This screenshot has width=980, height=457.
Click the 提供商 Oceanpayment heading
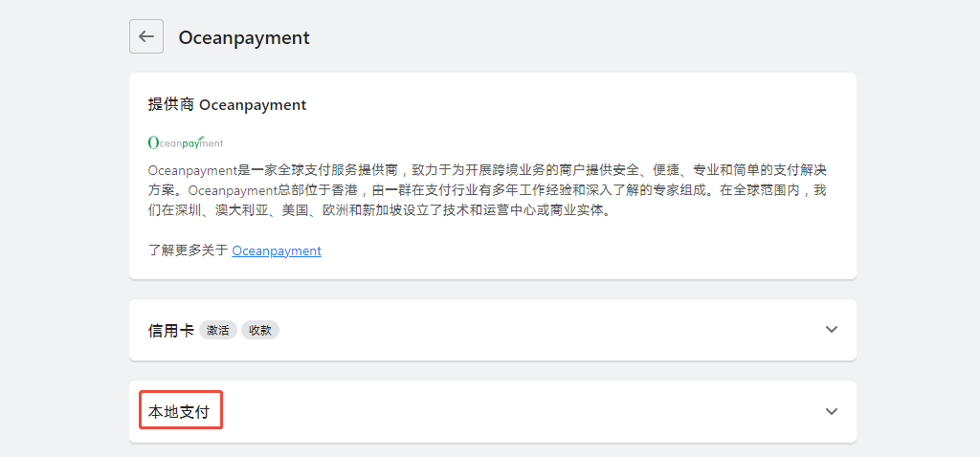pyautogui.click(x=227, y=104)
